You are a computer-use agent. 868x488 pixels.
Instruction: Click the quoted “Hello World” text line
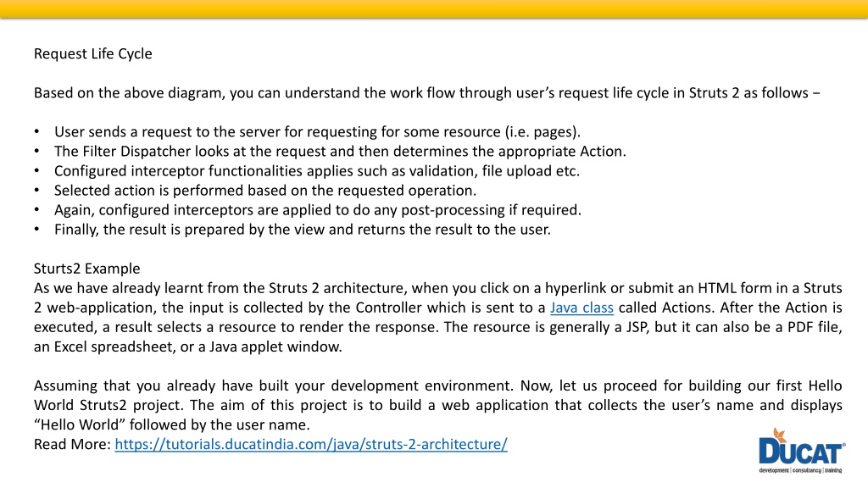pos(171,425)
